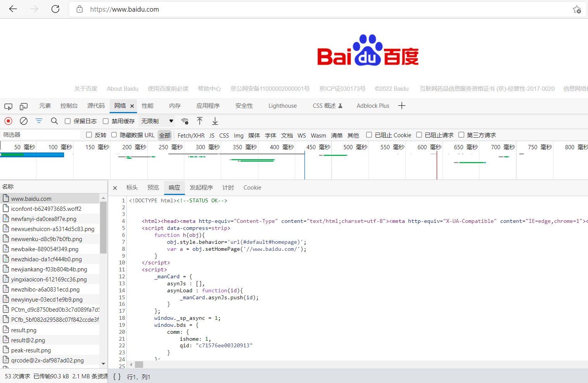Open the 关于百度 link
The image size is (588, 383).
86,89
